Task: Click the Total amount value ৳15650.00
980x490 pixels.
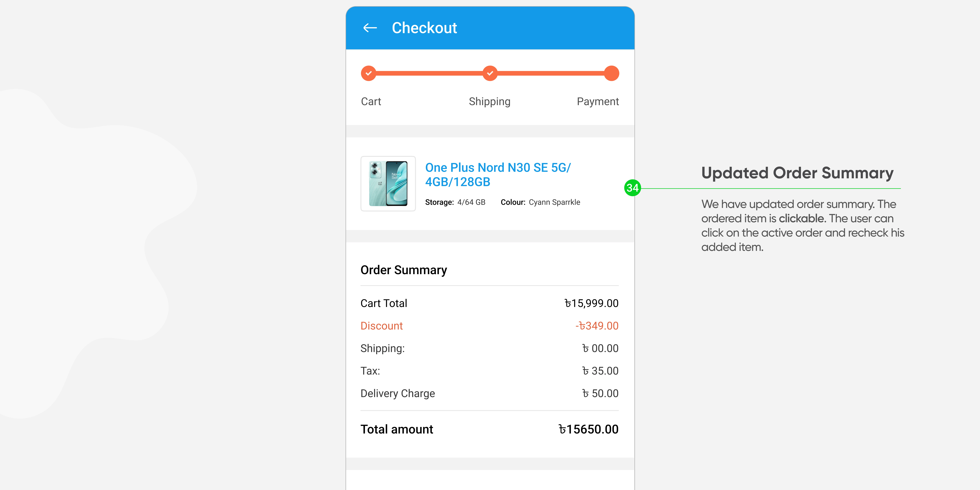Action: [588, 429]
